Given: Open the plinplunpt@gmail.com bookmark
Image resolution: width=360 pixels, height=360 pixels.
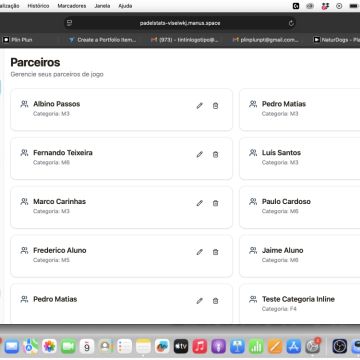Looking at the screenshot, I should coord(266,40).
